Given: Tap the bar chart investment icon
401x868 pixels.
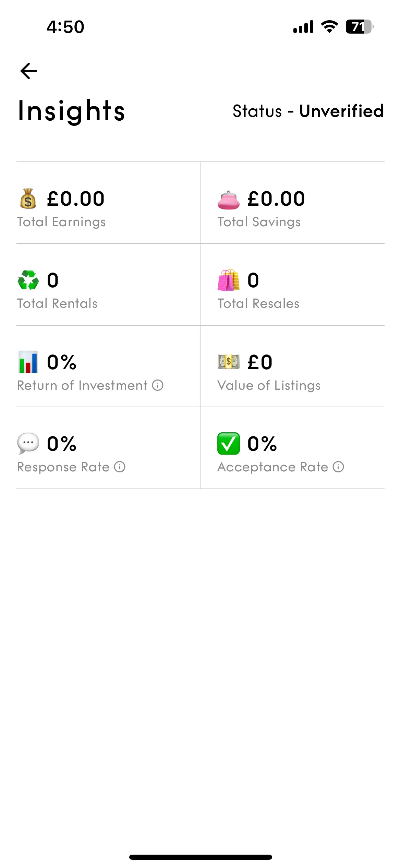Looking at the screenshot, I should [x=28, y=362].
